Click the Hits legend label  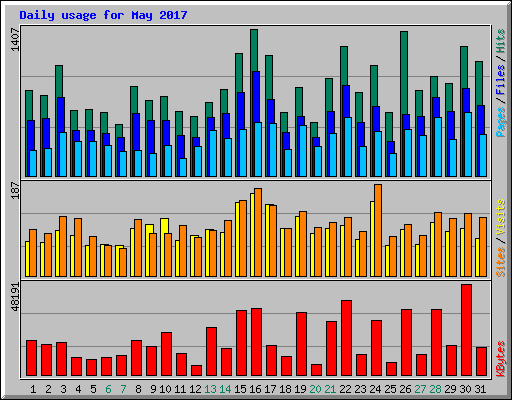(500, 41)
